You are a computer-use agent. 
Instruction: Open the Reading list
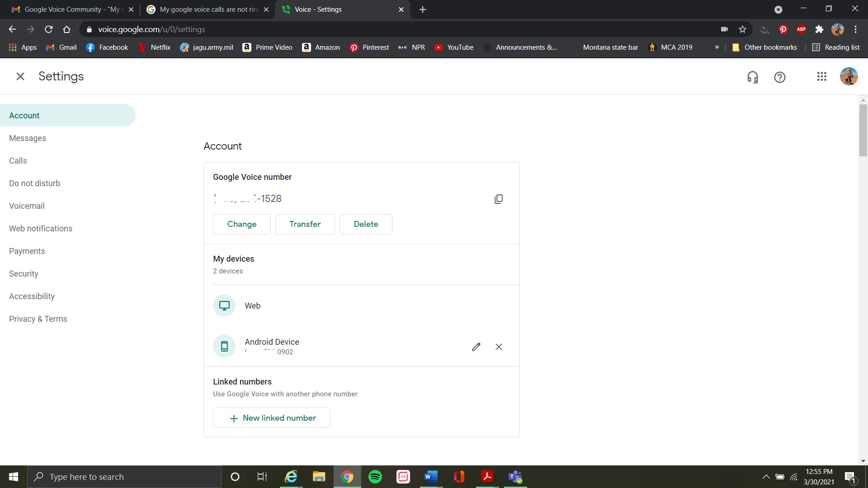pyautogui.click(x=836, y=47)
